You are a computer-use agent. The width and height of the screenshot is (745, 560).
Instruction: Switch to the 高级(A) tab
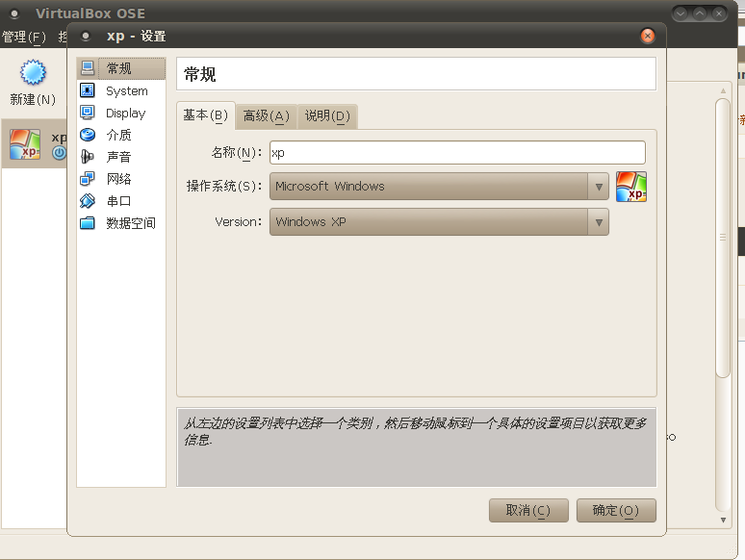point(266,116)
